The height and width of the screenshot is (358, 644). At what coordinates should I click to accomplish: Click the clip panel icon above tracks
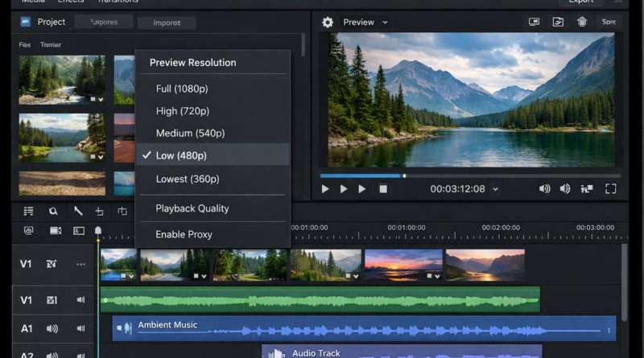[79, 231]
